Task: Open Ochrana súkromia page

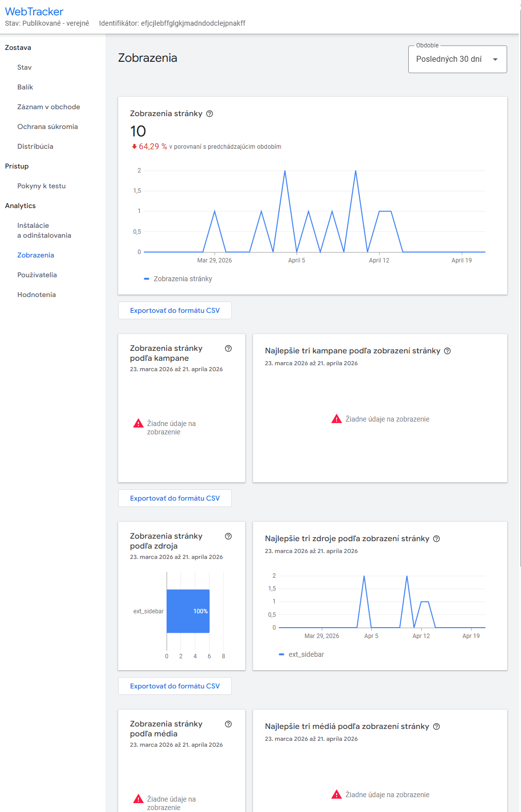Action: [x=47, y=127]
